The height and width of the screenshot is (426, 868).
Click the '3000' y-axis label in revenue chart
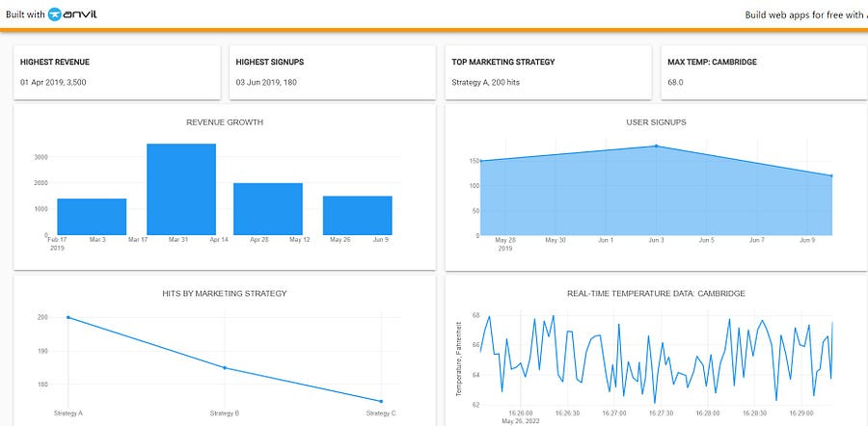(41, 157)
